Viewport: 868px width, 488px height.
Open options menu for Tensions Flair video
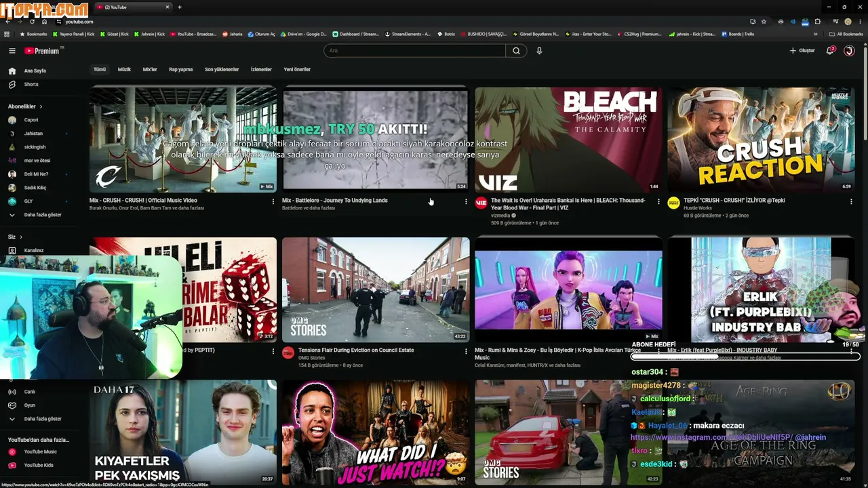[466, 351]
